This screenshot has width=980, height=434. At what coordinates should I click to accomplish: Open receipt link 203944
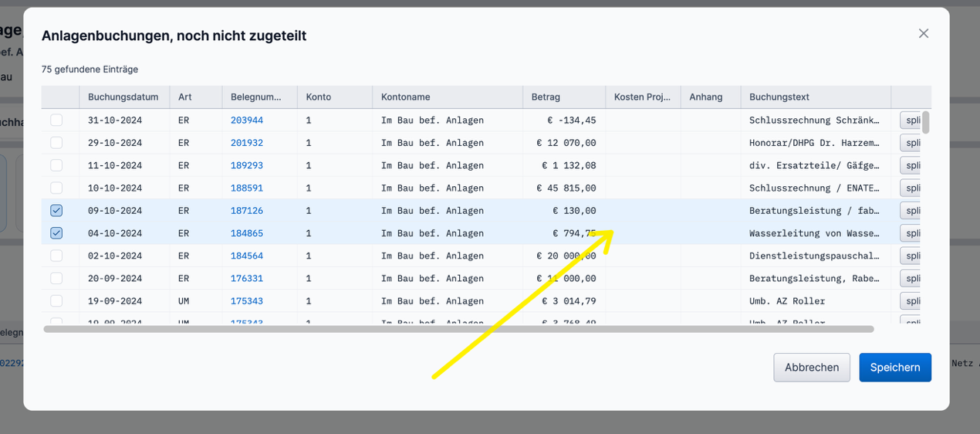coord(247,120)
